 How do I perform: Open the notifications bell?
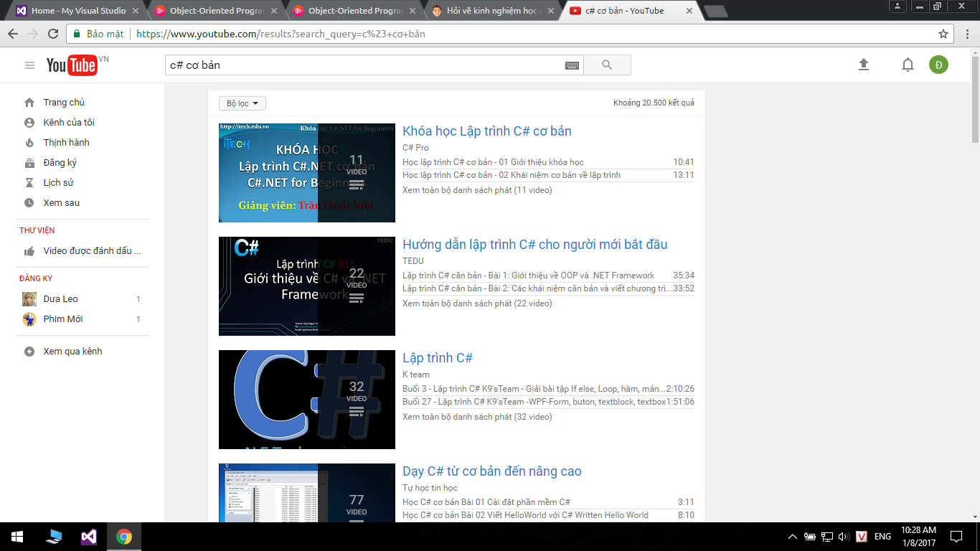(908, 65)
